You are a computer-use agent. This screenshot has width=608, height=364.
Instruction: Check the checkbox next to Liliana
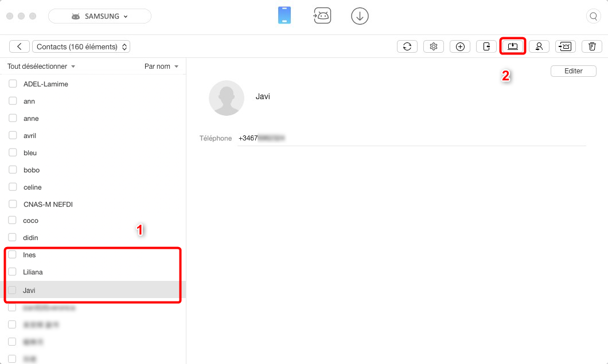point(13,272)
